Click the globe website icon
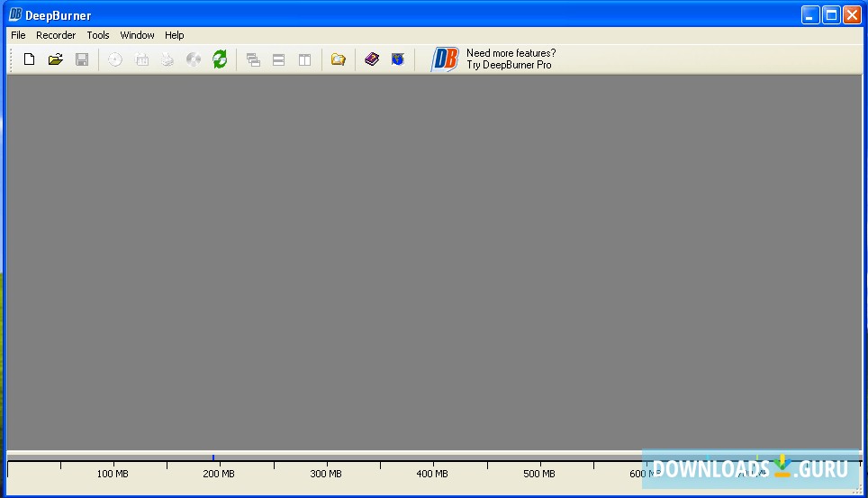This screenshot has width=868, height=498. 397,59
